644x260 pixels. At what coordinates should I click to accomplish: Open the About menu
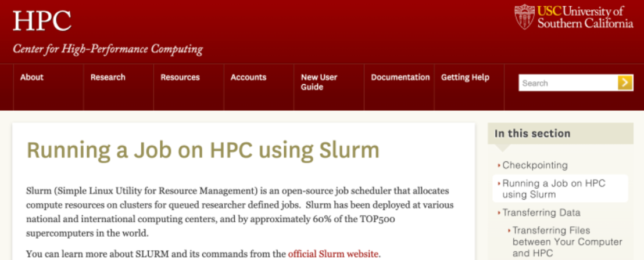32,77
